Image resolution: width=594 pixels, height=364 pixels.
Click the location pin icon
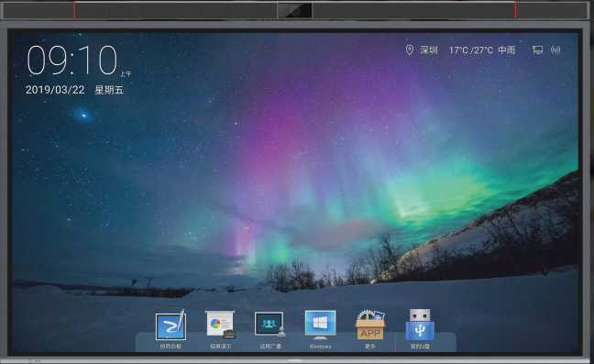pyautogui.click(x=409, y=50)
